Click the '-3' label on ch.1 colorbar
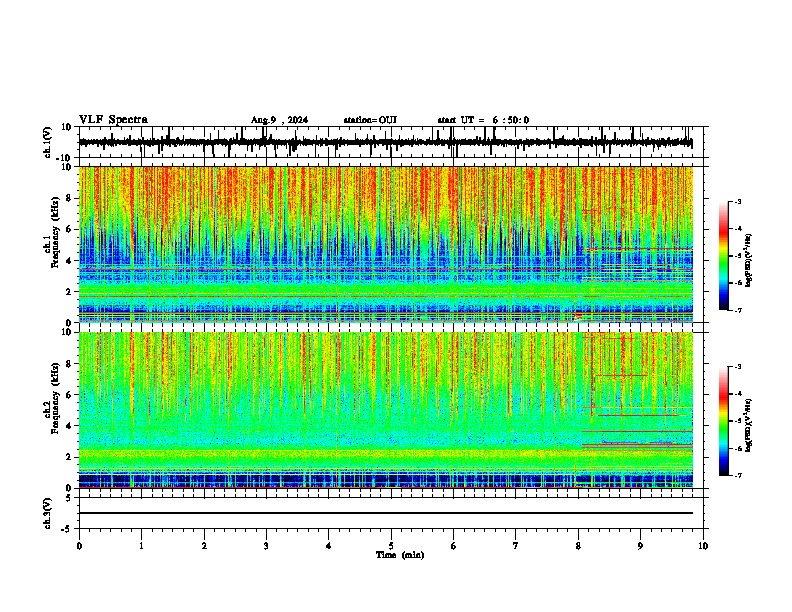Image resolution: width=792 pixels, height=612 pixels. point(738,201)
